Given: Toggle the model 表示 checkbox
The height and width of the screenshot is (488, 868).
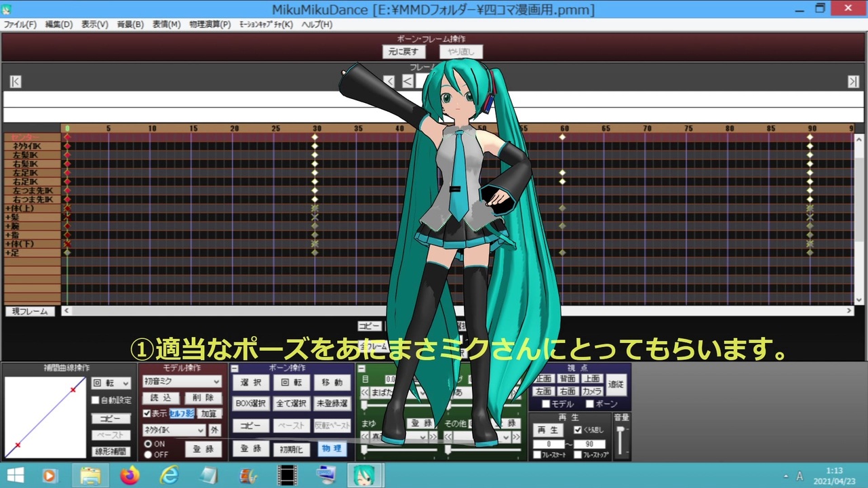Looking at the screenshot, I should pos(146,413).
